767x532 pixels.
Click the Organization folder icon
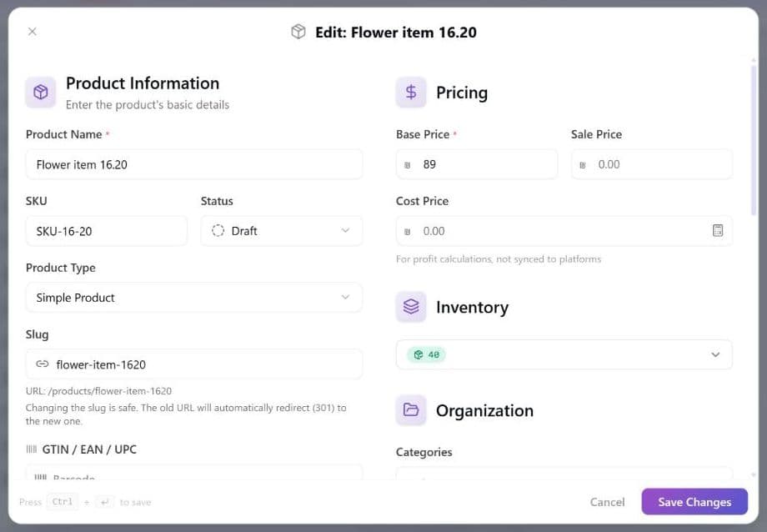411,409
